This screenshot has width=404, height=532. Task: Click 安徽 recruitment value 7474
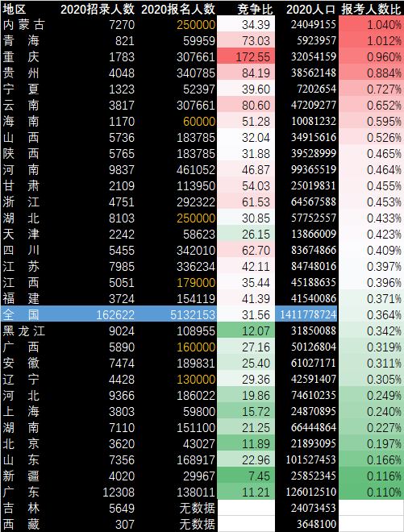click(x=122, y=364)
